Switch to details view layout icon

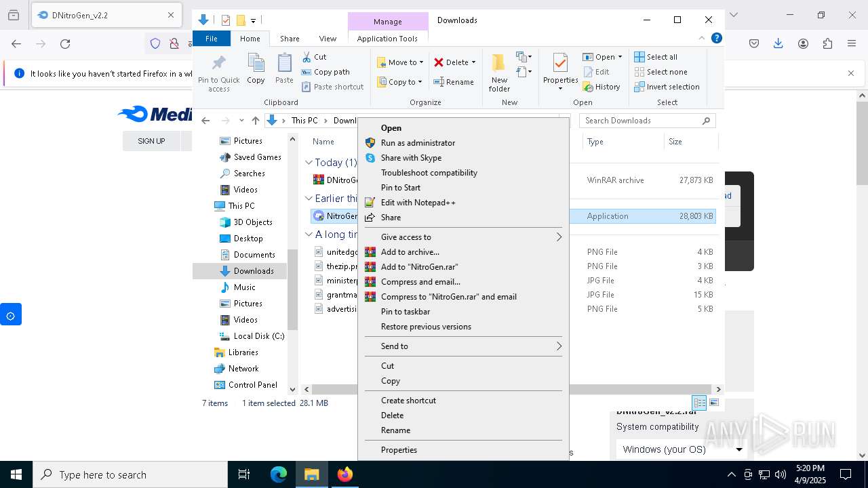point(699,403)
